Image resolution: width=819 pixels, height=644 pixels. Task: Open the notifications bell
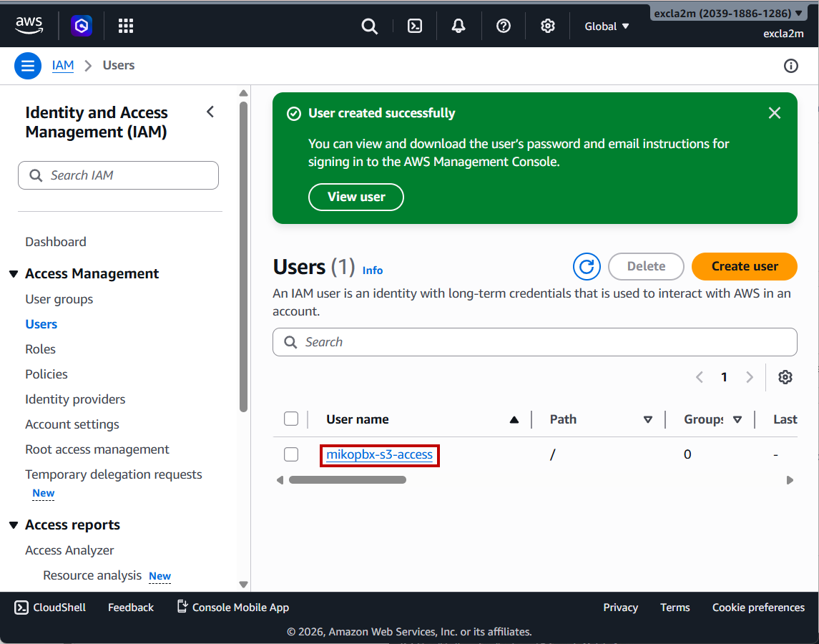coord(458,26)
